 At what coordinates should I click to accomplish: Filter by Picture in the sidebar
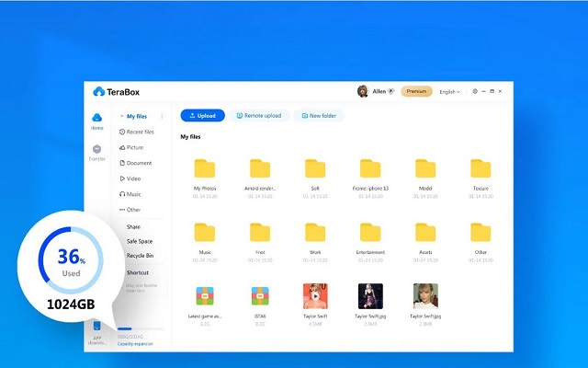131,147
